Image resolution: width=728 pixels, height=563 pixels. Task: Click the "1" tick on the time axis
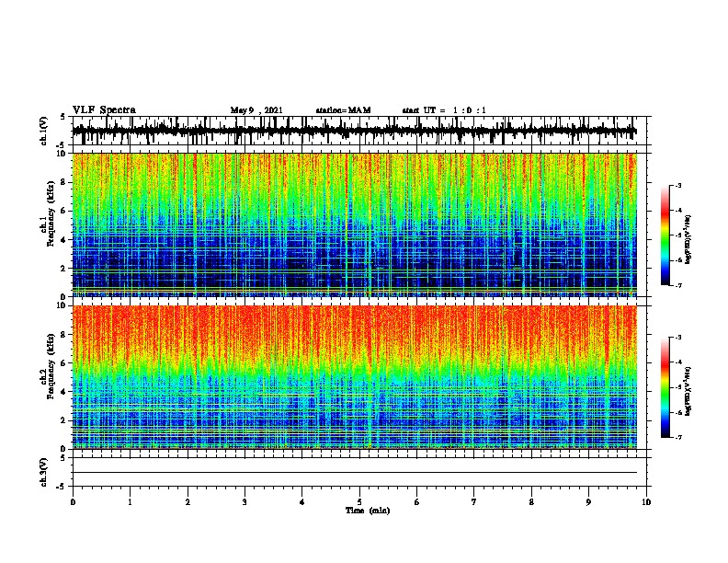(x=130, y=502)
